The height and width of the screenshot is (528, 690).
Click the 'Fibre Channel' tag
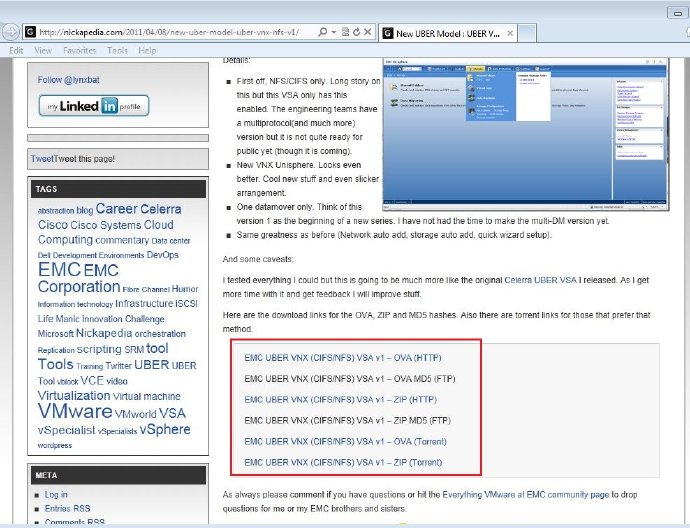[x=146, y=290]
